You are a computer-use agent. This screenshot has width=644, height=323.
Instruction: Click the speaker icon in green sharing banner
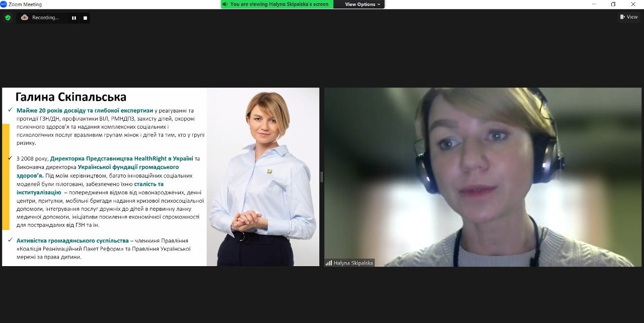click(226, 4)
